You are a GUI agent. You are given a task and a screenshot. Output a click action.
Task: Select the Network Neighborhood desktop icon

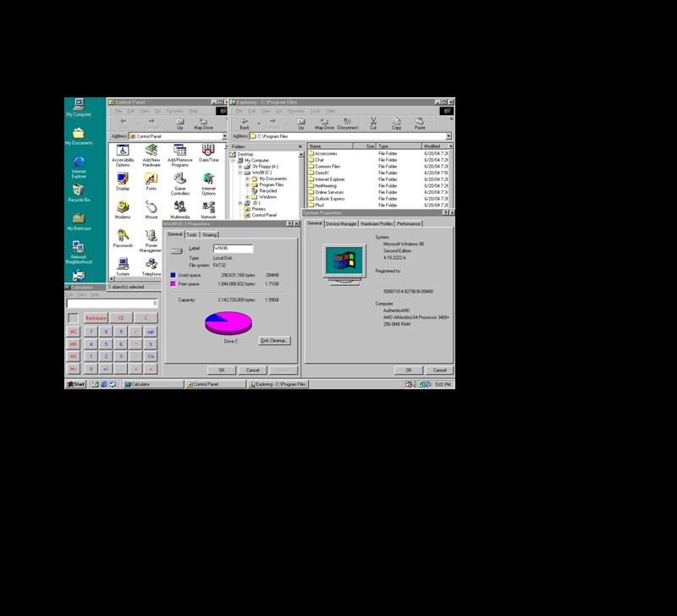(79, 252)
